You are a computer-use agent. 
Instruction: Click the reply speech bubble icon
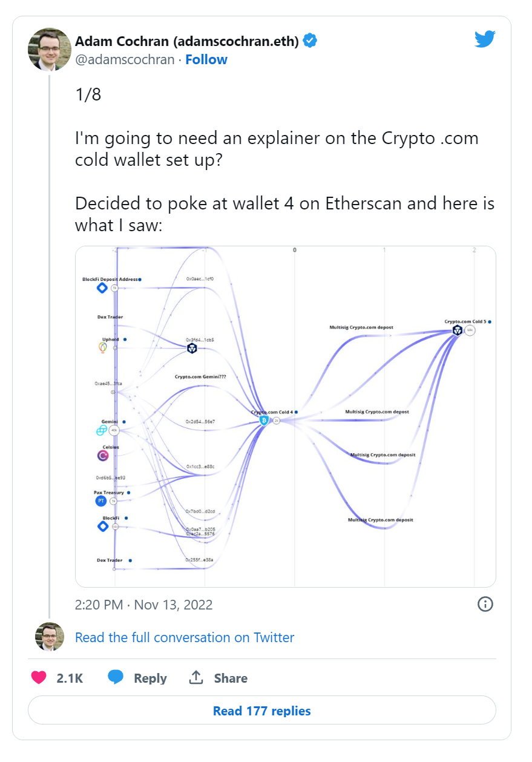click(116, 677)
